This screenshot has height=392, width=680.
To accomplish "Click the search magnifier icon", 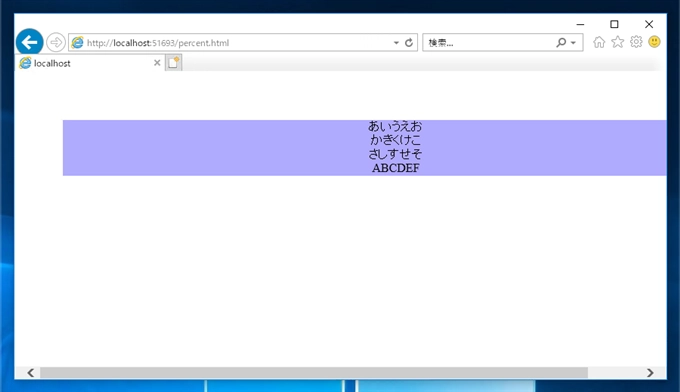I will tap(561, 42).
